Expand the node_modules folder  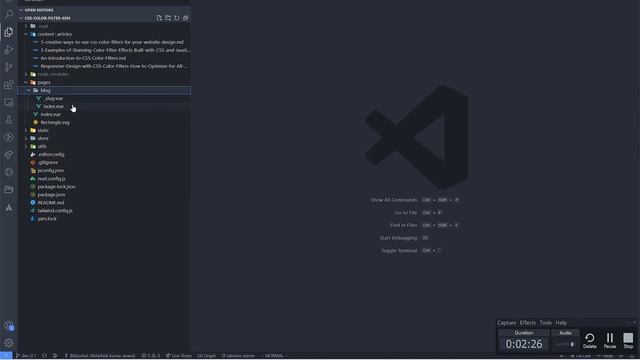(x=26, y=74)
